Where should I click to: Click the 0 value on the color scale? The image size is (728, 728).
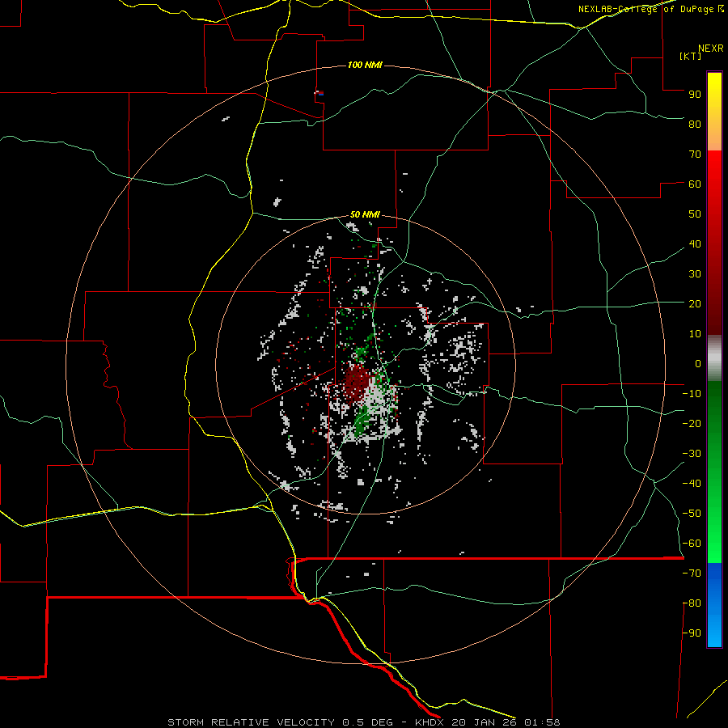coord(698,363)
